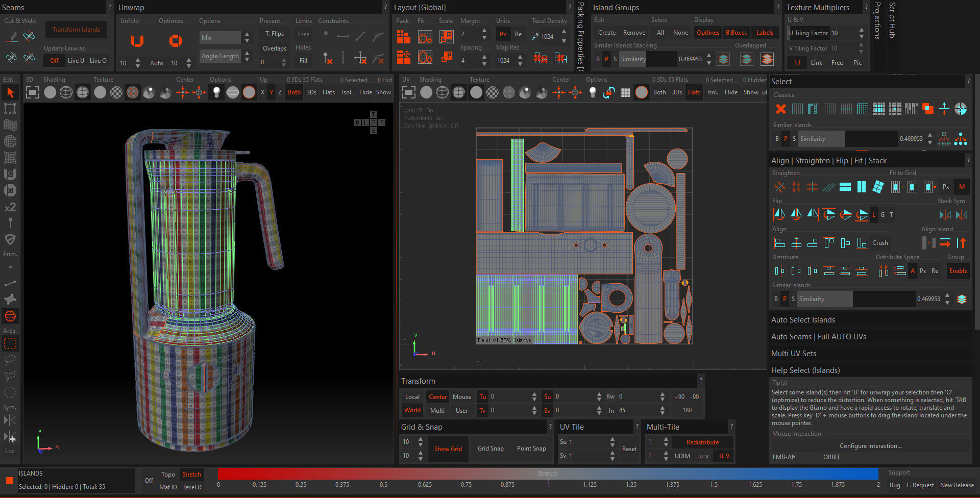Open the Mix options dropdown
The width and height of the screenshot is (980, 498).
click(x=220, y=38)
